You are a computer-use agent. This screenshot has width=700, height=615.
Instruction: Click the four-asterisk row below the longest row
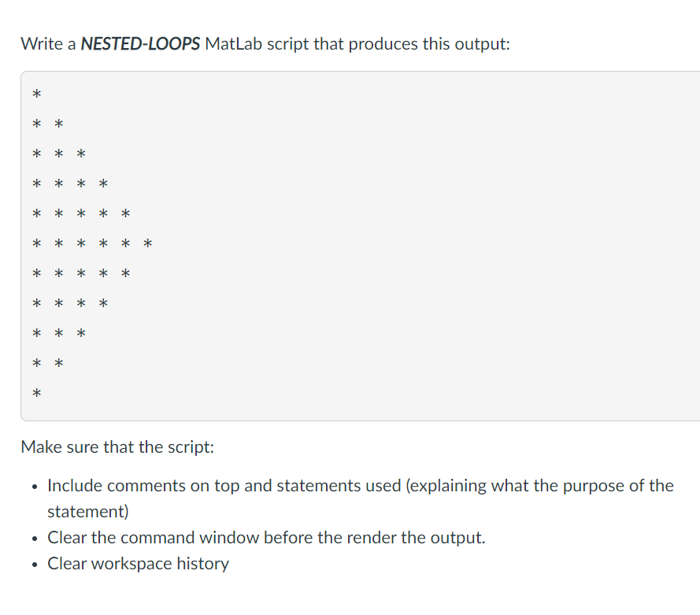click(70, 303)
